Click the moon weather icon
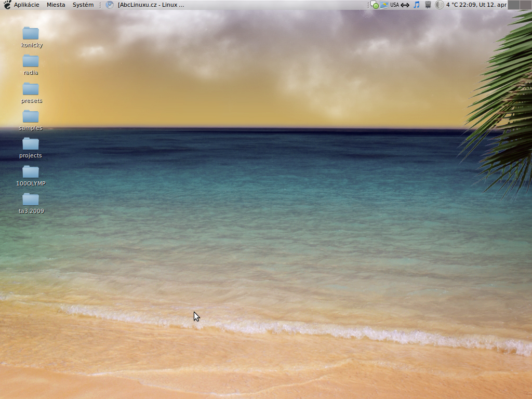The image size is (532, 399). pyautogui.click(x=440, y=5)
